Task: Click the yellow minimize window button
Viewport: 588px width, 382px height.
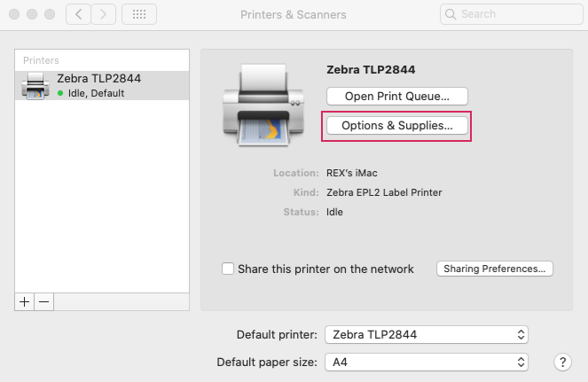Action: click(x=32, y=14)
